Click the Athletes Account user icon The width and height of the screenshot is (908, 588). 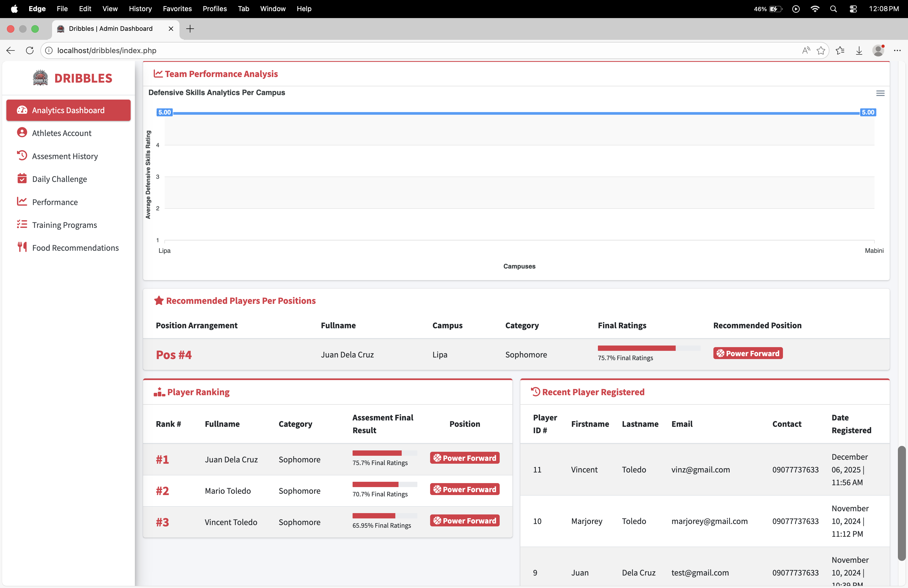point(22,133)
